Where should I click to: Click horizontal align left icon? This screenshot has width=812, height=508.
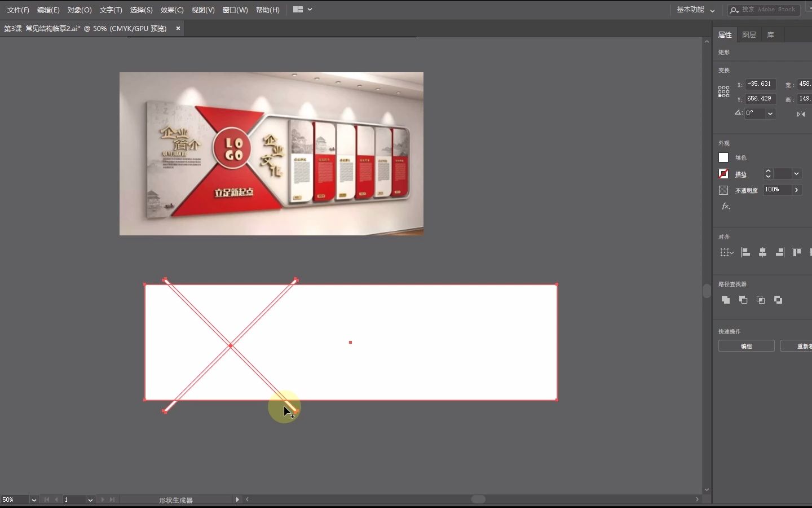click(745, 252)
